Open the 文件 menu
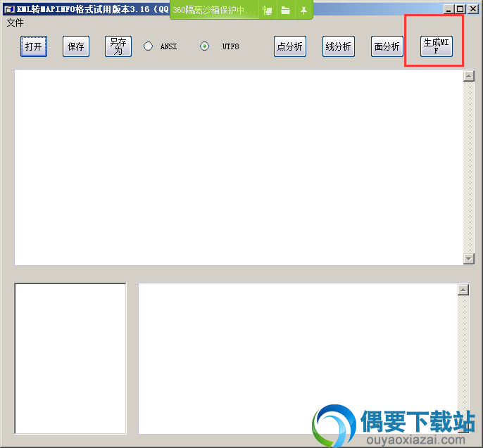The width and height of the screenshot is (483, 448). click(15, 23)
